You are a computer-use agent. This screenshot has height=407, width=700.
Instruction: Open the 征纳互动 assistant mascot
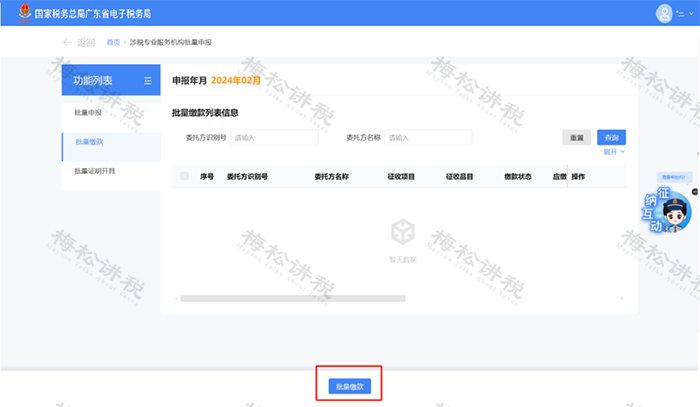coord(668,211)
